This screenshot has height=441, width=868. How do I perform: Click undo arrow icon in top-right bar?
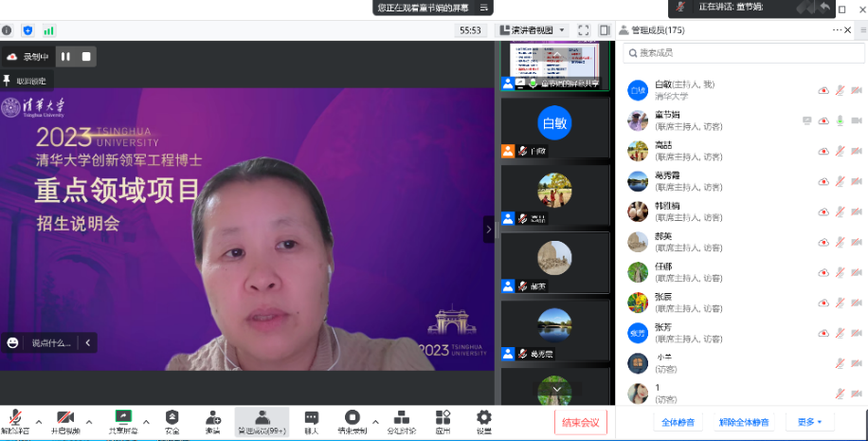[824, 8]
